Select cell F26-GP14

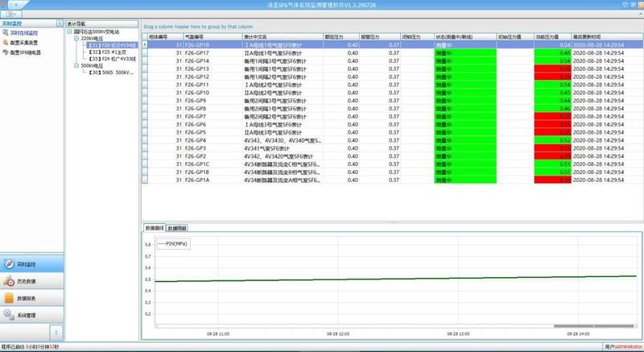(x=213, y=60)
